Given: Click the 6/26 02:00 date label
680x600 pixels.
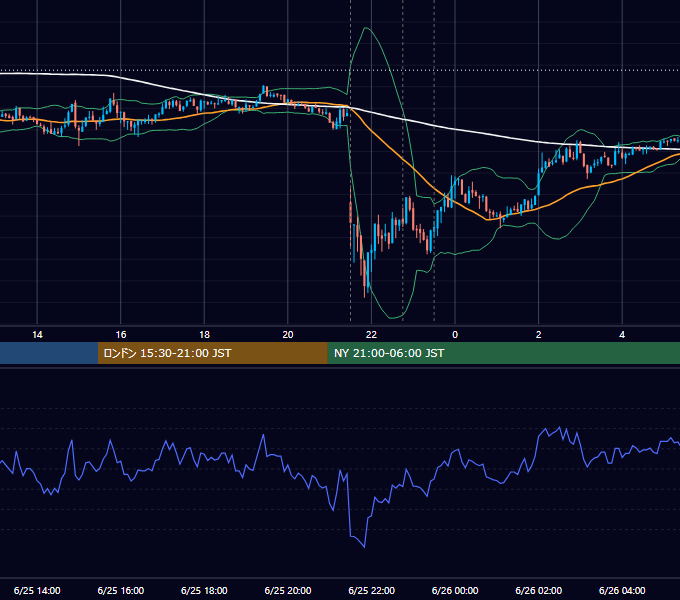Looking at the screenshot, I should tap(539, 590).
